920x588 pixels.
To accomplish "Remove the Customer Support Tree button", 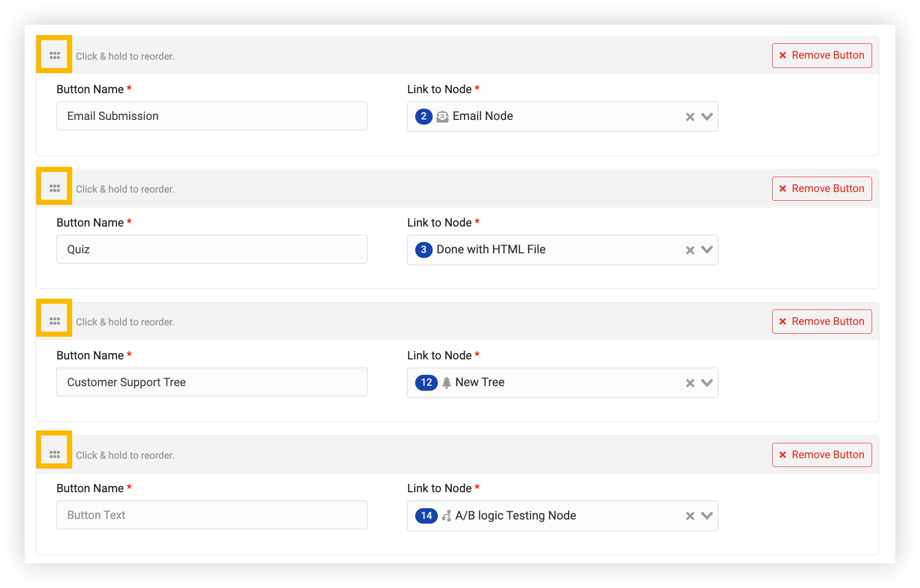I will tap(822, 321).
